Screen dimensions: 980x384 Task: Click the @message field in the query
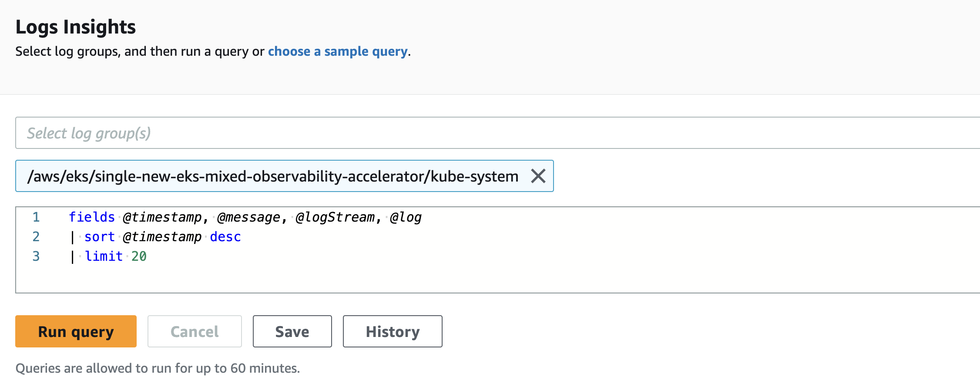pos(248,217)
